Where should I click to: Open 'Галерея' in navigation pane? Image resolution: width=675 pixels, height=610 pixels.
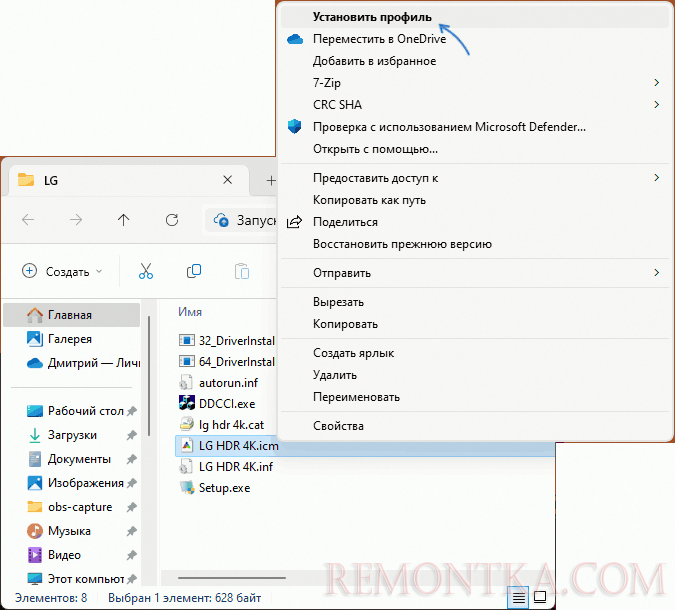[71, 339]
